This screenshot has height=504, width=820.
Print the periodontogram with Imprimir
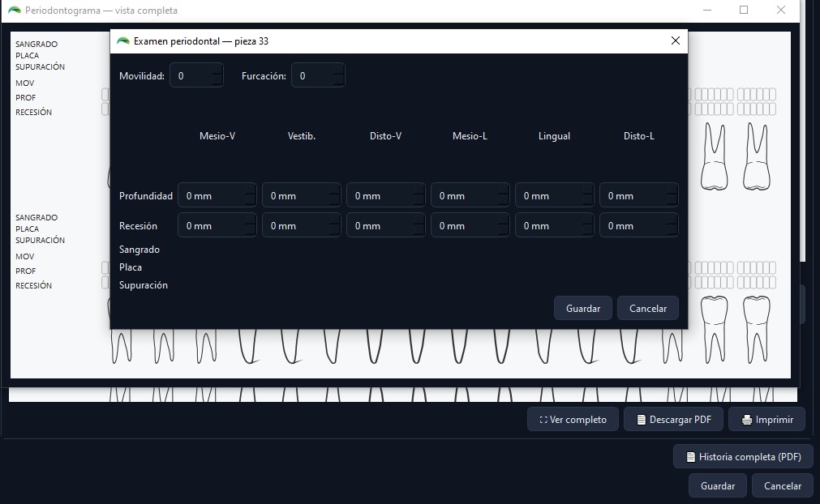coord(766,420)
